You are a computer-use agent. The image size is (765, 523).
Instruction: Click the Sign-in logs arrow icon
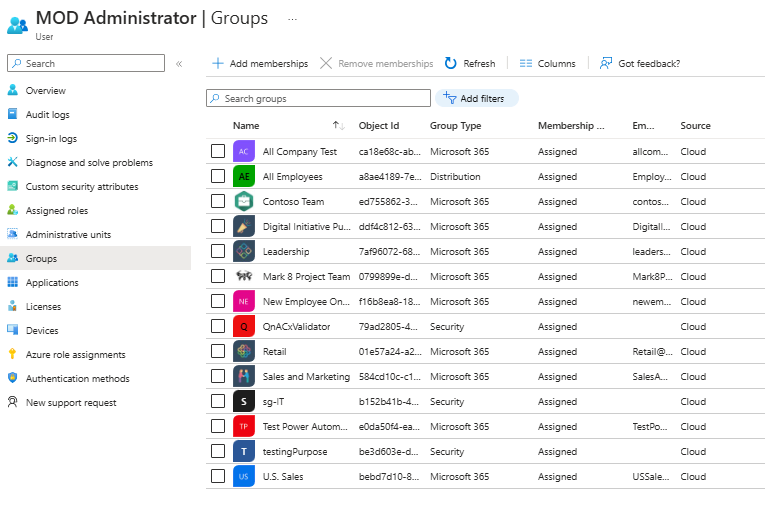(x=13, y=138)
